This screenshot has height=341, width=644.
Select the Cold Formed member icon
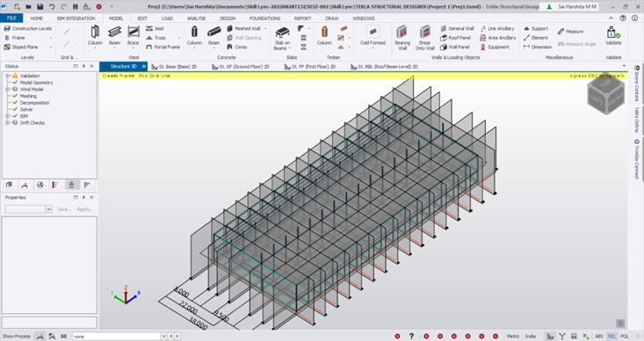[373, 35]
